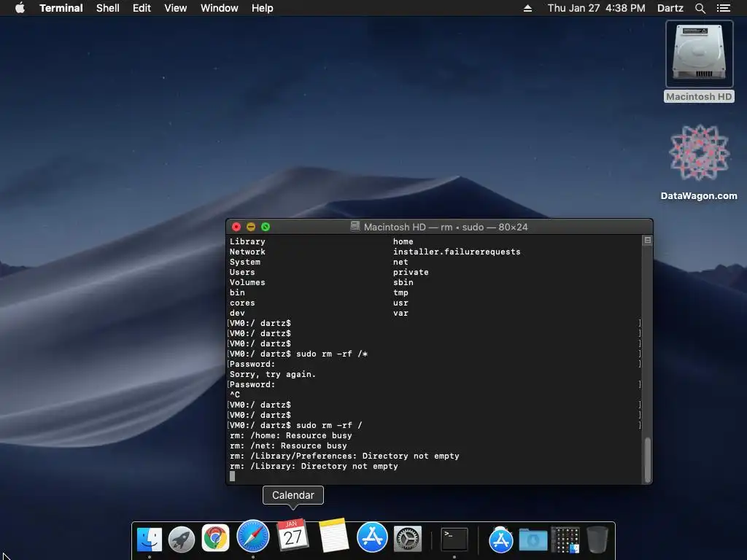Click 'sbin' in directory listing
Screen dimensions: 747x560
point(403,282)
